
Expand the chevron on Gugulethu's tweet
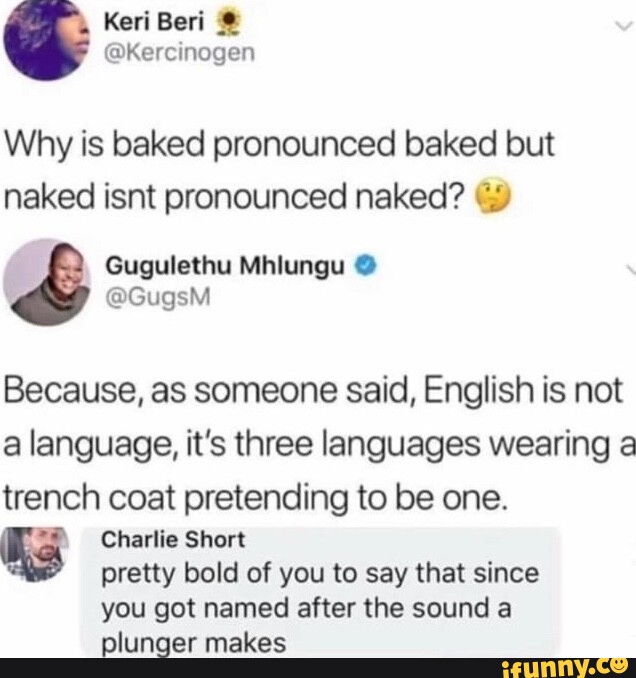click(631, 270)
